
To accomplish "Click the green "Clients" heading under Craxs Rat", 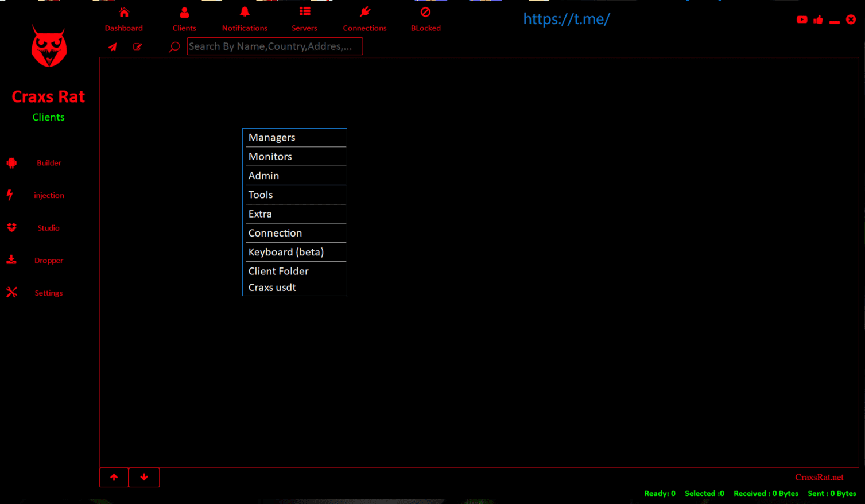I will tap(49, 117).
